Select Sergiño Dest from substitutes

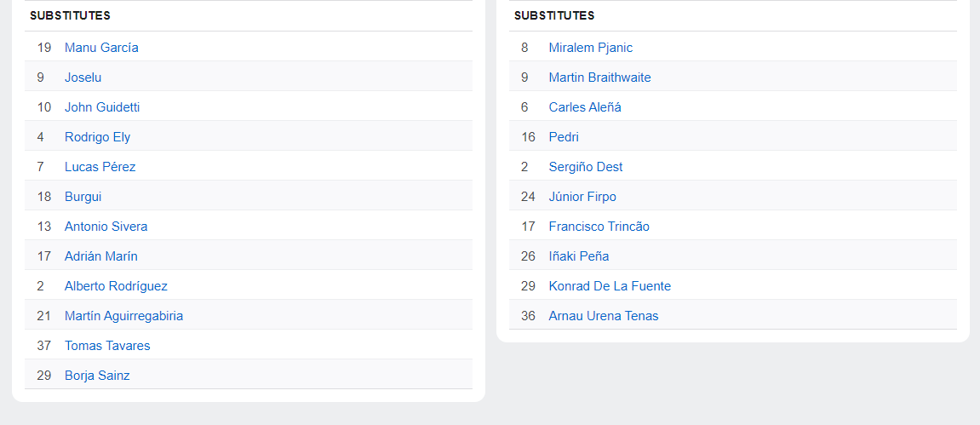[x=586, y=167]
